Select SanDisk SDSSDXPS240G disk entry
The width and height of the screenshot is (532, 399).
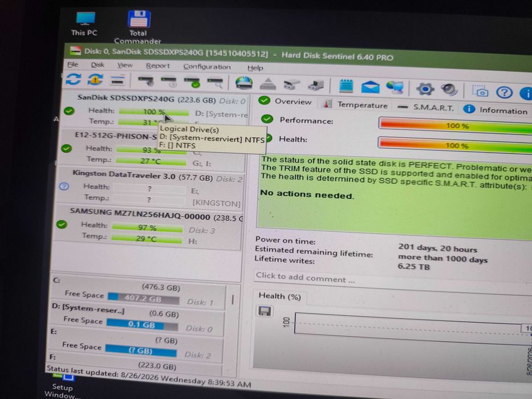click(x=156, y=111)
